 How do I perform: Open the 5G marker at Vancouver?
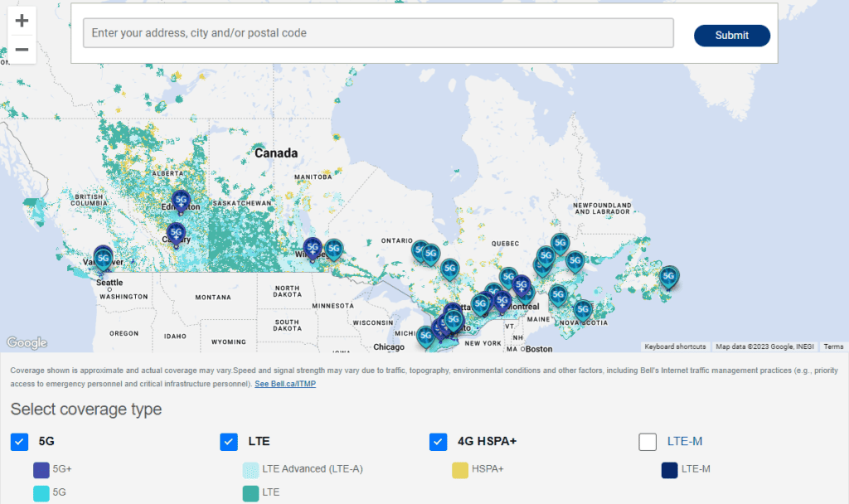(x=103, y=259)
